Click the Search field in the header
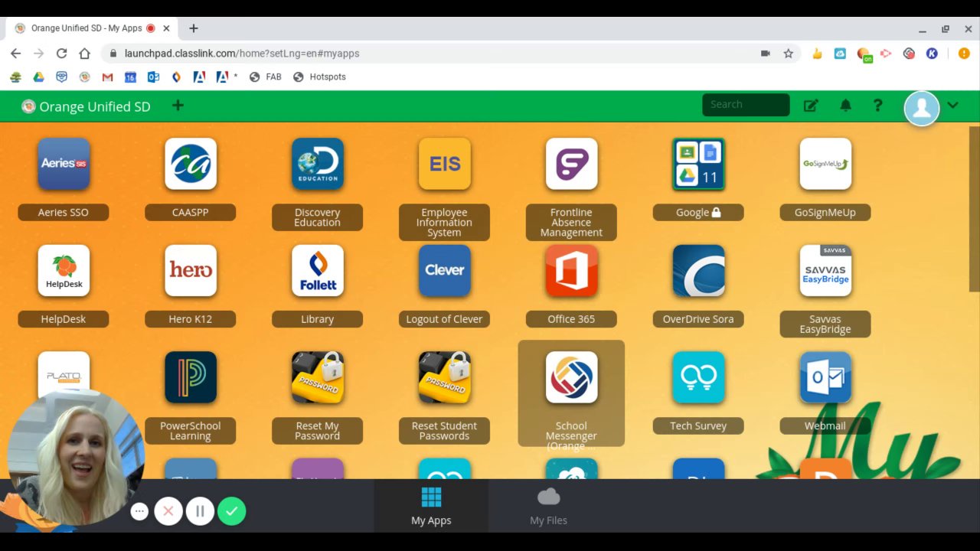The width and height of the screenshot is (980, 551). coord(746,105)
